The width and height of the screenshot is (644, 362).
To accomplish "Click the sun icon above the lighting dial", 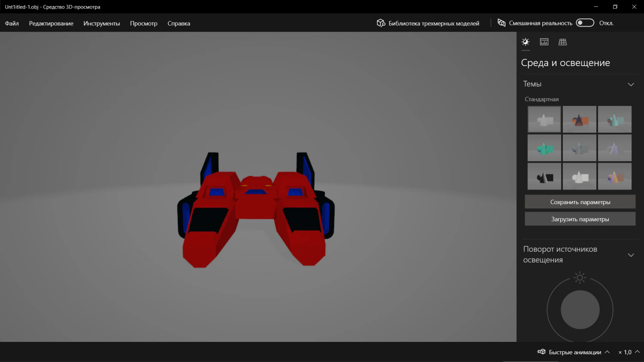I will pyautogui.click(x=580, y=277).
